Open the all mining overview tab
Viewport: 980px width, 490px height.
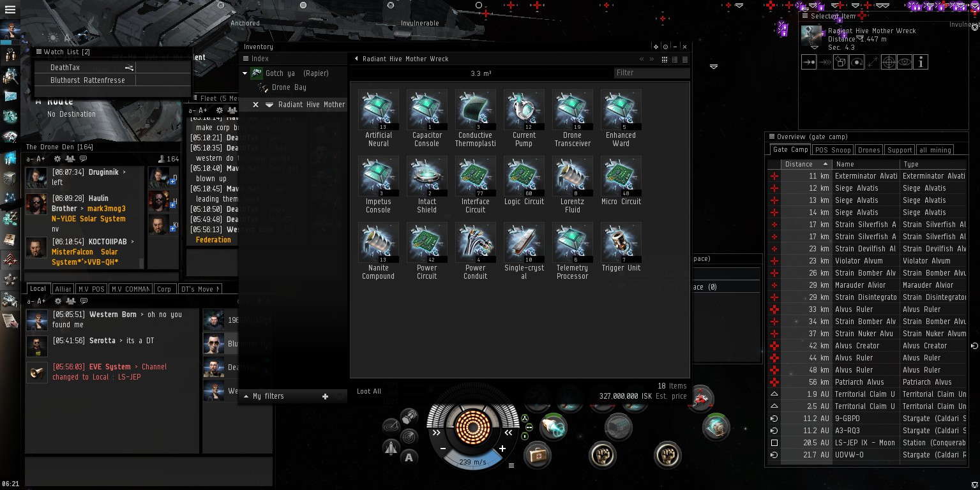pos(935,150)
